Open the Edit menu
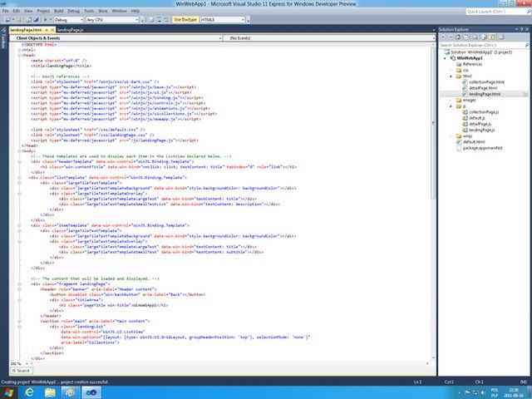Screen dimensions: 532x399 (x=17, y=11)
